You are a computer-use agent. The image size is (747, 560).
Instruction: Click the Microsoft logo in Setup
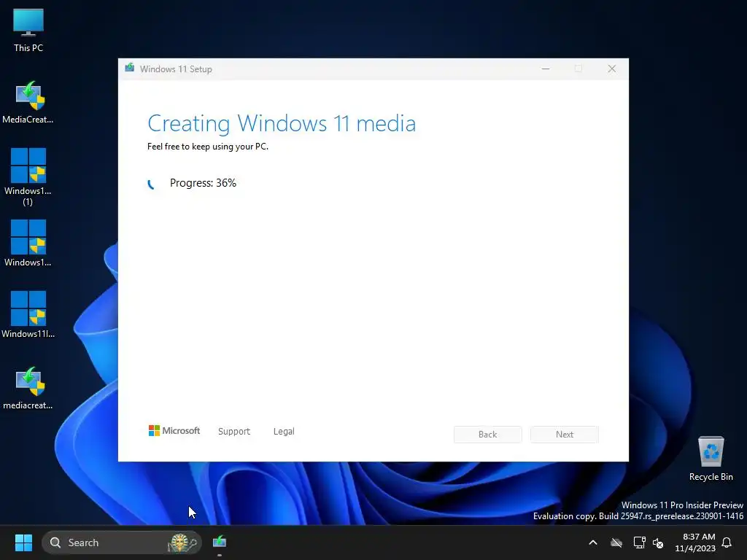[174, 430]
